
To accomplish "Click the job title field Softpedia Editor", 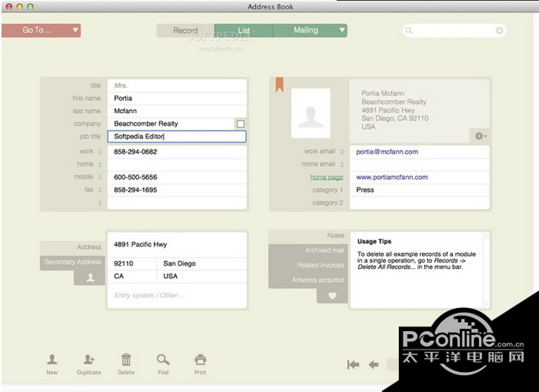I will (177, 136).
